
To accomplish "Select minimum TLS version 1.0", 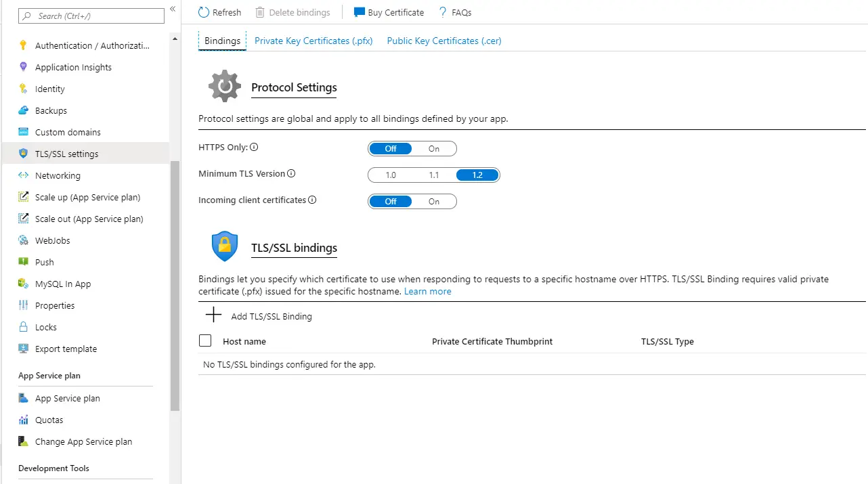I will click(x=391, y=175).
